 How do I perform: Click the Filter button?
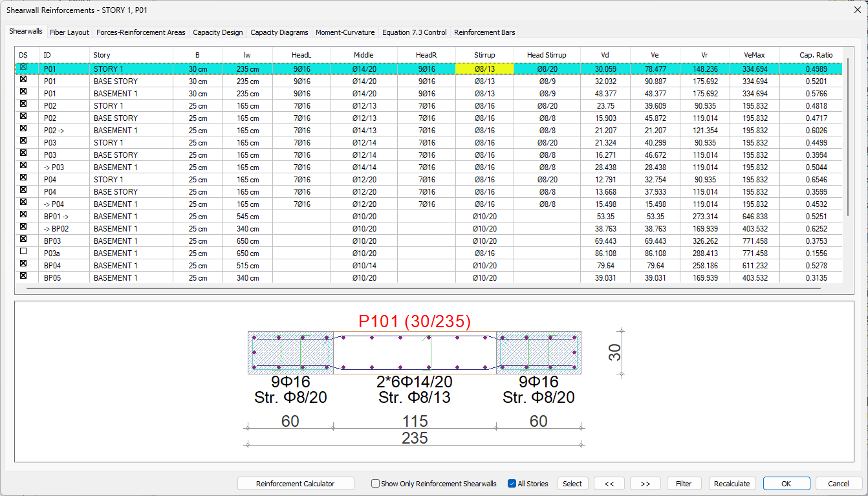(x=684, y=484)
